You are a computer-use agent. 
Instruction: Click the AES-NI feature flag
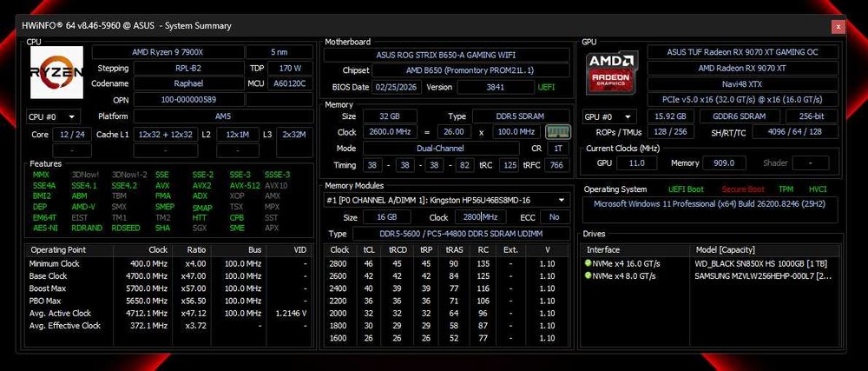[x=43, y=228]
